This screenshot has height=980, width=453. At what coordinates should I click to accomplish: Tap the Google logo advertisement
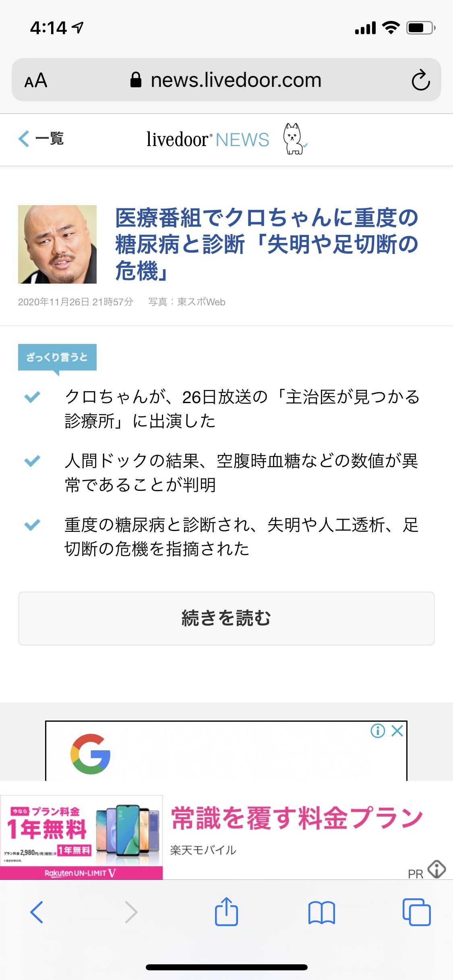90,754
